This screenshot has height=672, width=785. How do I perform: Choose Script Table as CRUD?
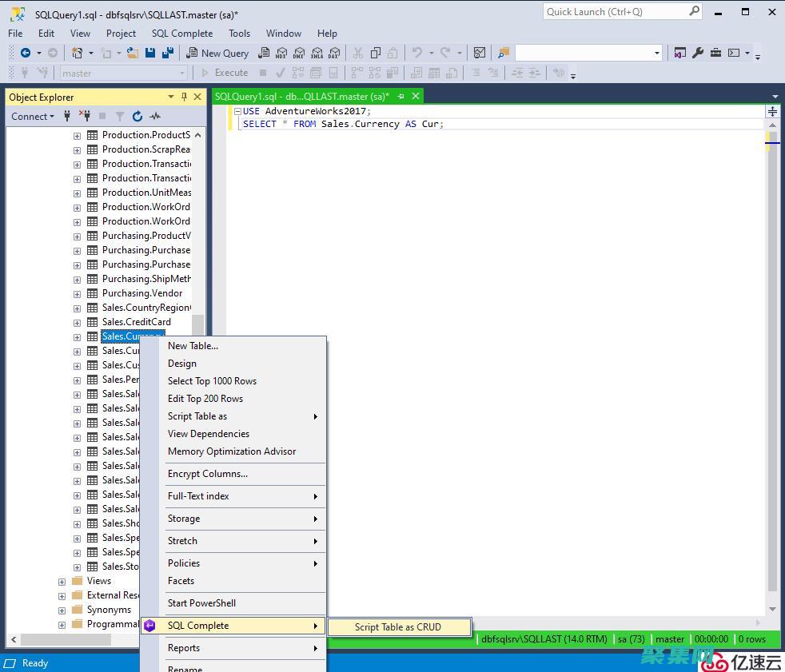click(x=399, y=627)
